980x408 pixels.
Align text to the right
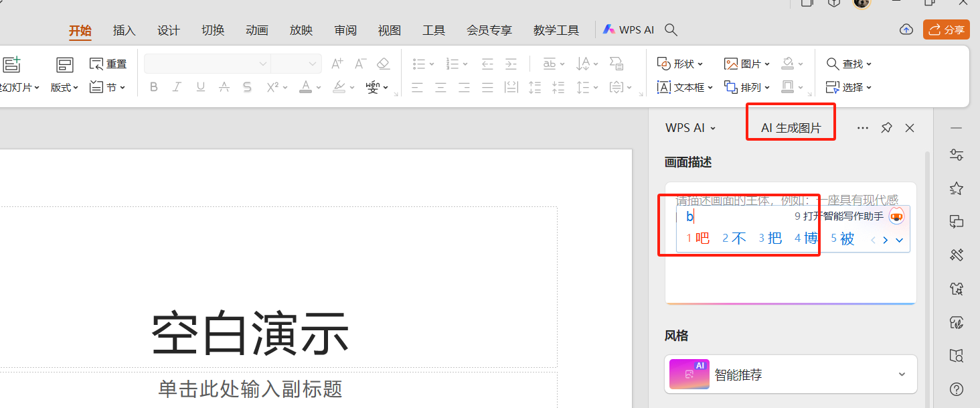465,87
